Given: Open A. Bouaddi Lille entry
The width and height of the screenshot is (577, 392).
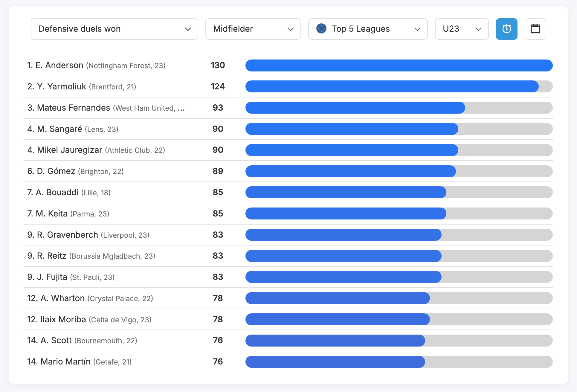Looking at the screenshot, I should coord(57,193).
